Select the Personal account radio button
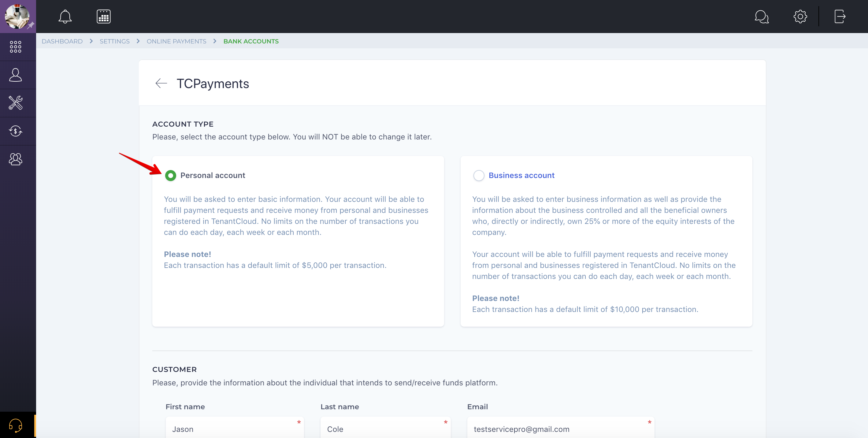The height and width of the screenshot is (438, 868). pyautogui.click(x=170, y=176)
